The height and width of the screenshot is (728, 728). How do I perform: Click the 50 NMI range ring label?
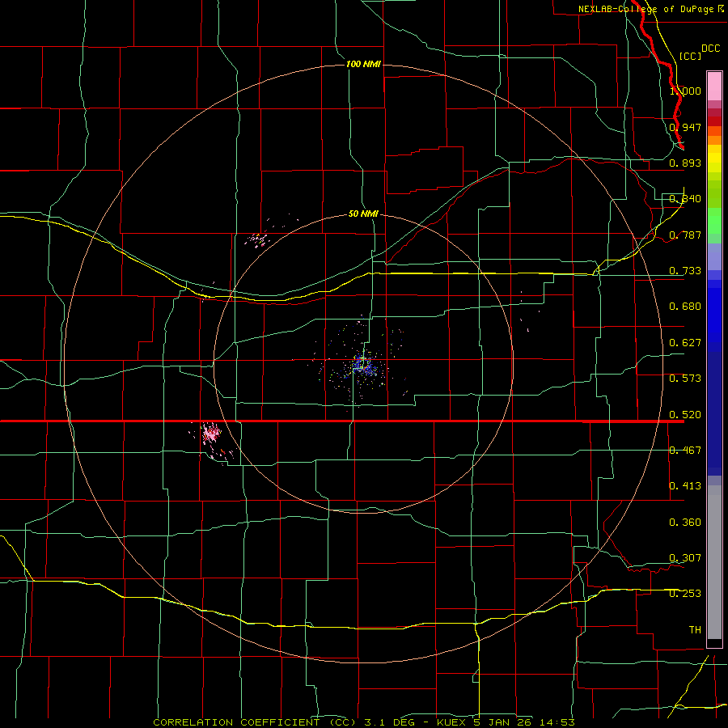tap(363, 214)
